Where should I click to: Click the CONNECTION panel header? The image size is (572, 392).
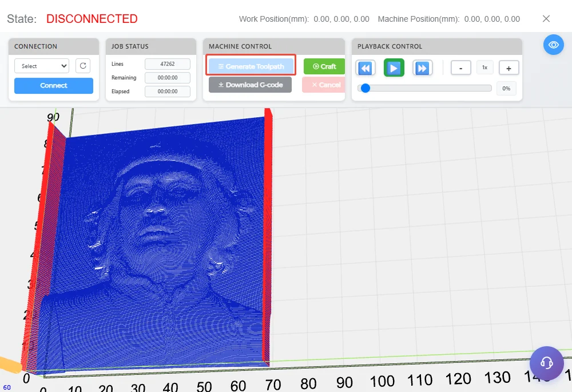[x=54, y=47]
